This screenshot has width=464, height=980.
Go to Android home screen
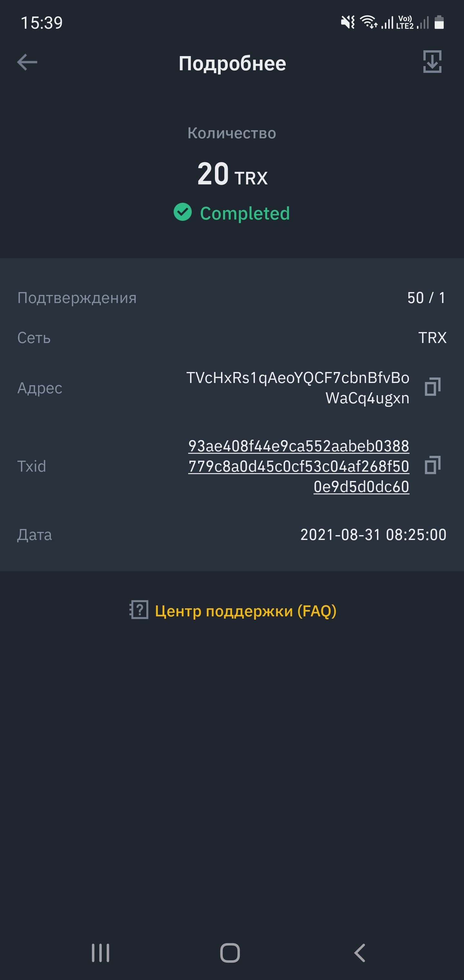[230, 953]
